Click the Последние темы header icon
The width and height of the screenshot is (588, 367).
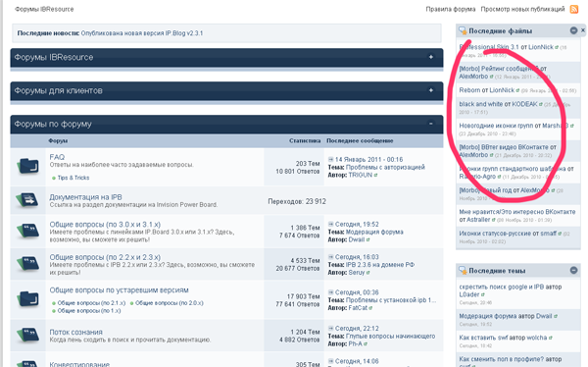pyautogui.click(x=463, y=270)
